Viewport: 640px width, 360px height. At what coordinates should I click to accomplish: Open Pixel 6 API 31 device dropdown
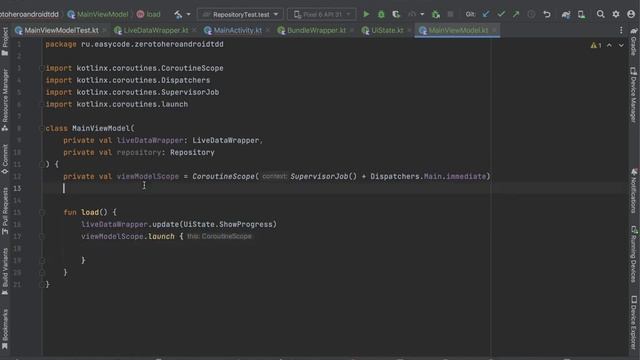point(322,14)
